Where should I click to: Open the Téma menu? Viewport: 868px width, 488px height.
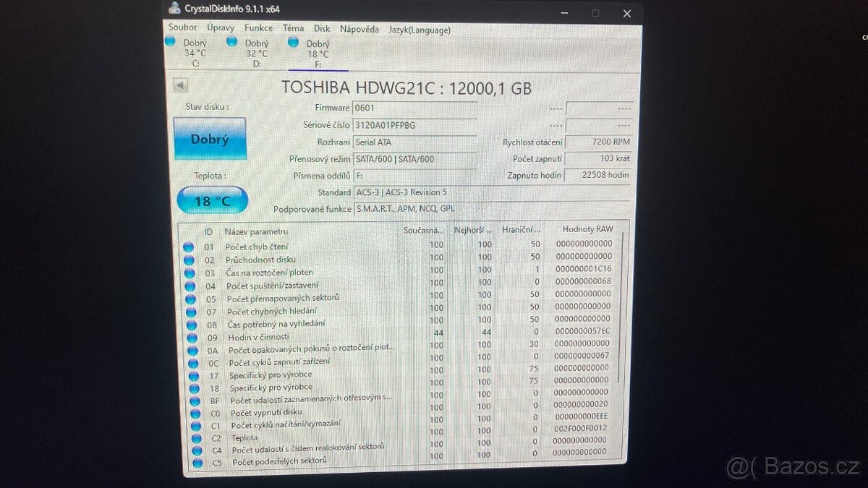(x=292, y=27)
